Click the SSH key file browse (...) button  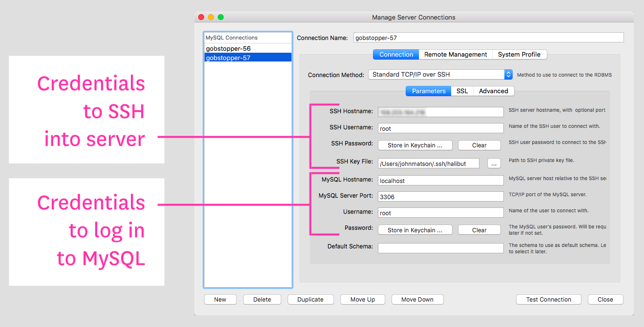tap(494, 164)
